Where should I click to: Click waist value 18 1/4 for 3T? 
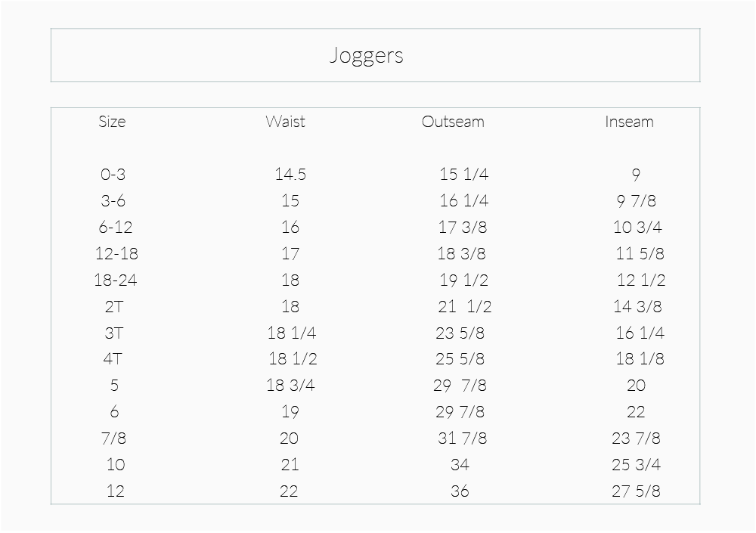(x=292, y=333)
